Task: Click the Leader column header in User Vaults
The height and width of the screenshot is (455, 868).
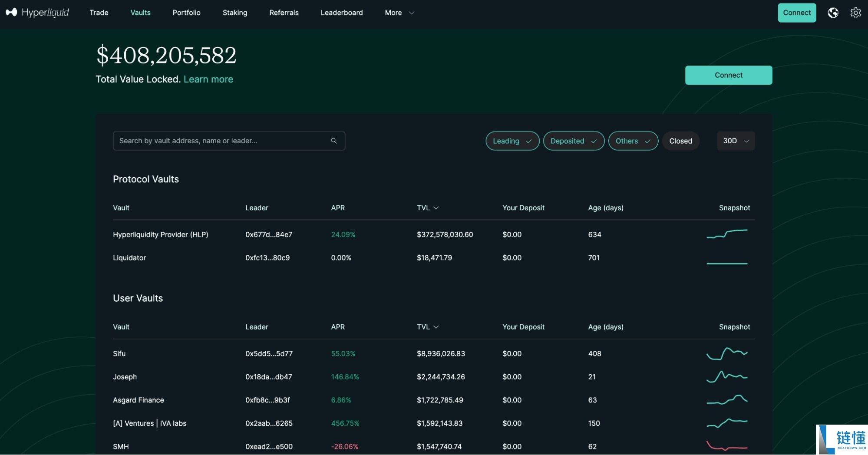Action: coord(257,327)
